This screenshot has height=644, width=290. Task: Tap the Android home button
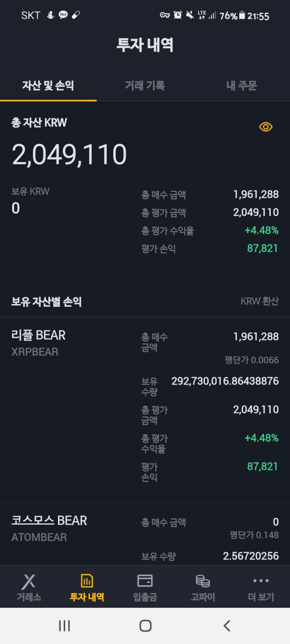145,626
